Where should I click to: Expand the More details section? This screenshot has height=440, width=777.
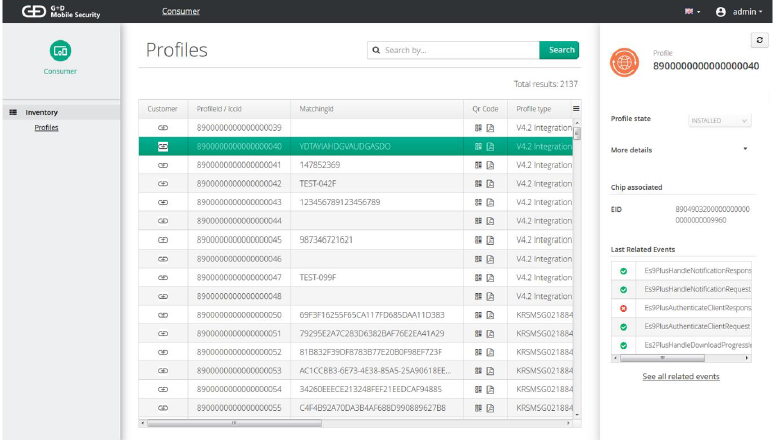pos(745,149)
